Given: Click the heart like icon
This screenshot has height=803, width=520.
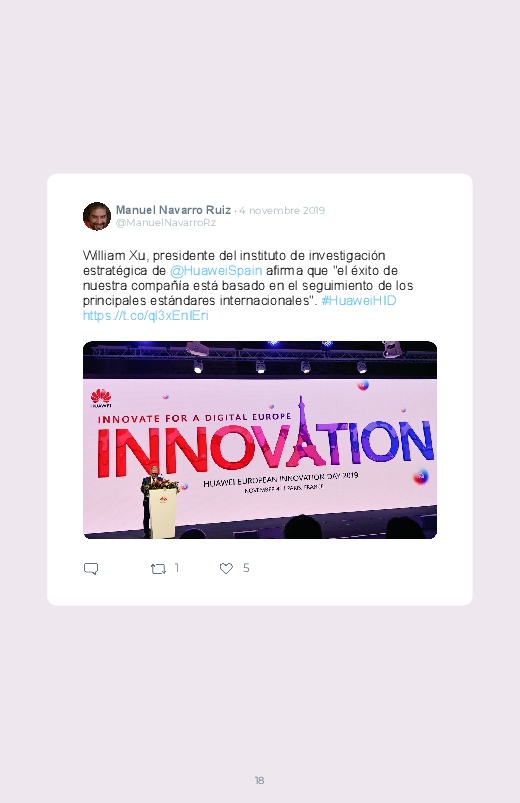Looking at the screenshot, I should [x=226, y=568].
